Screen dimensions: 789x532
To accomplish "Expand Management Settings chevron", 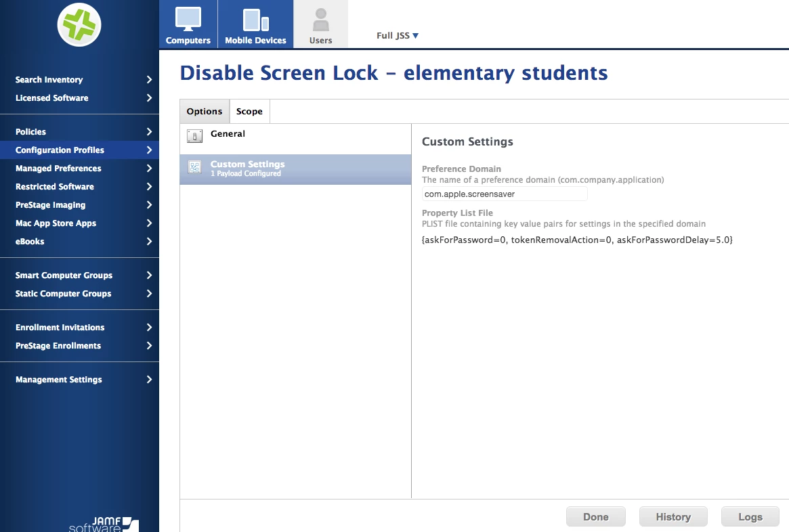I will 149,380.
